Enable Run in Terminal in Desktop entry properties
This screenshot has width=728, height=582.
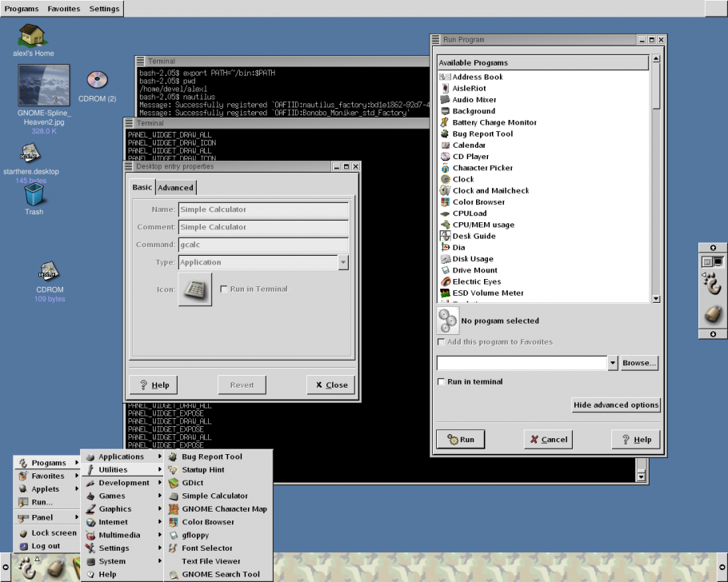(223, 289)
